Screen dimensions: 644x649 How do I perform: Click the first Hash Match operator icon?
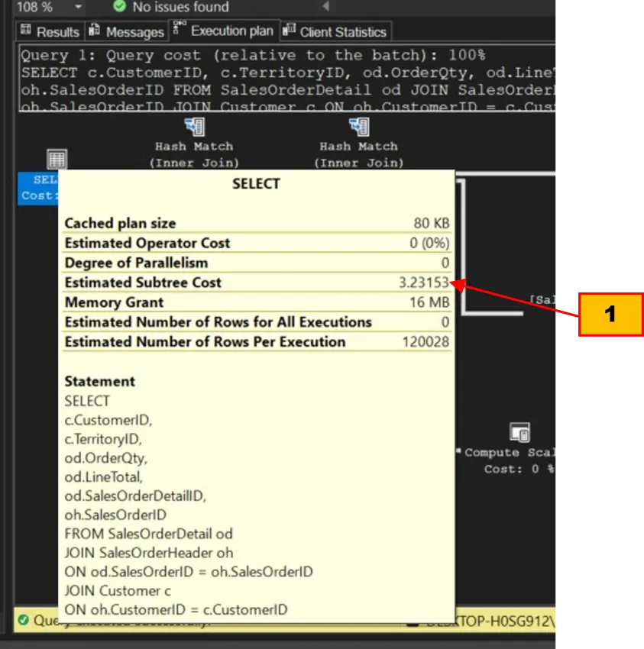(194, 127)
